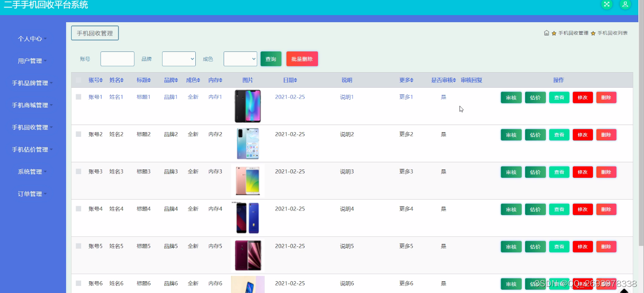Click the 审核回复 column header
The height and width of the screenshot is (293, 644).
pos(471,80)
